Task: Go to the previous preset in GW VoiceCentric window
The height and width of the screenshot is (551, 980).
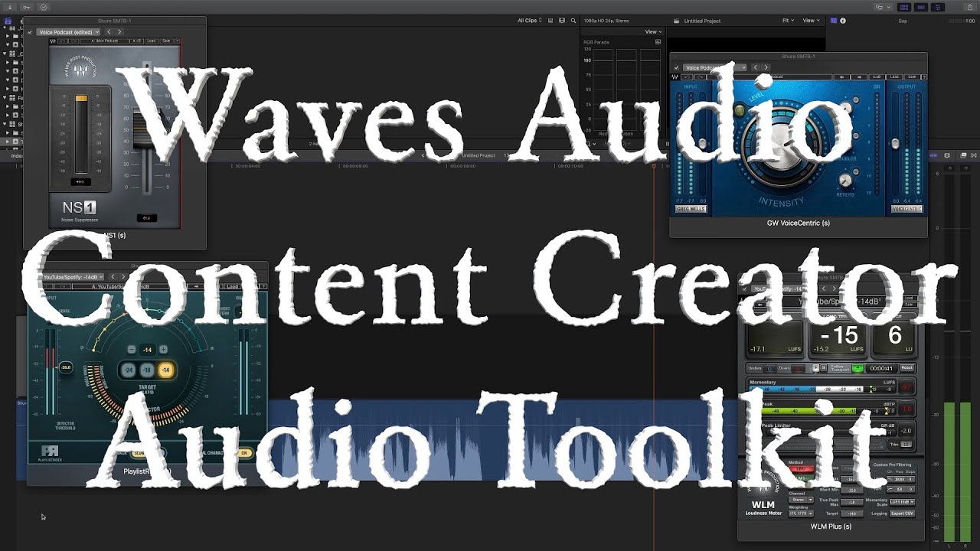Action: [755, 67]
